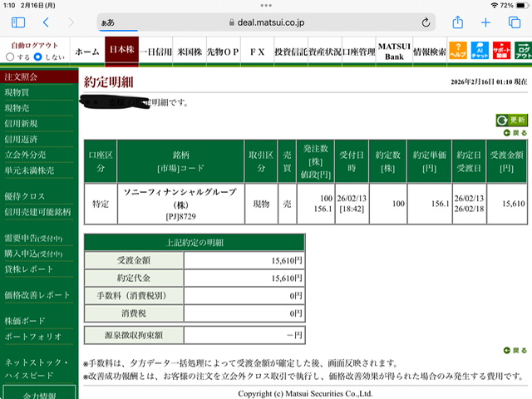Open a new tab with plus icon
Screen dimensions: 532x399
click(x=485, y=22)
